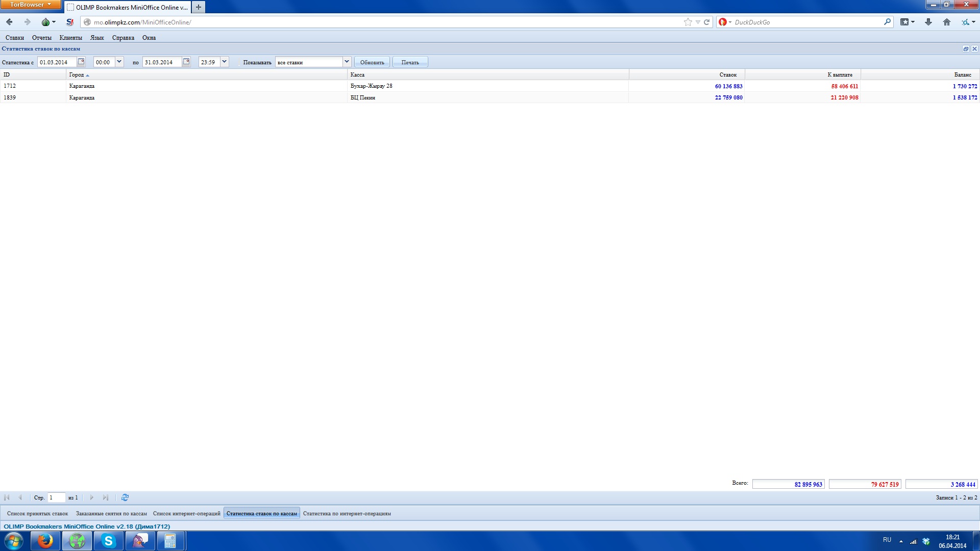Expand the 23:59 end time dropdown
Viewport: 980px width, 551px height.
(x=224, y=62)
